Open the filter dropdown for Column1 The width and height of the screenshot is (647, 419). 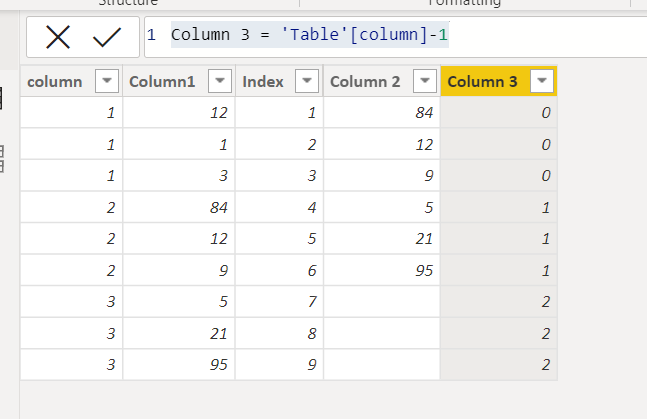click(x=220, y=80)
